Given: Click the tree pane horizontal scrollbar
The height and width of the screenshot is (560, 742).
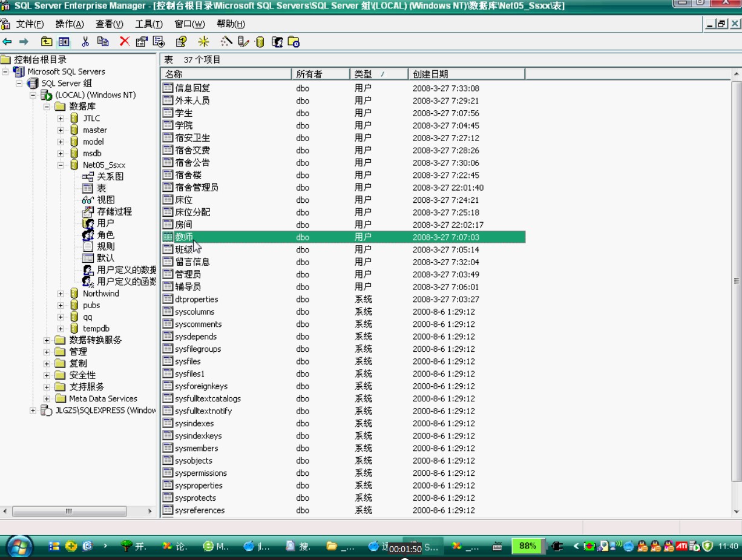Looking at the screenshot, I should 69,512.
